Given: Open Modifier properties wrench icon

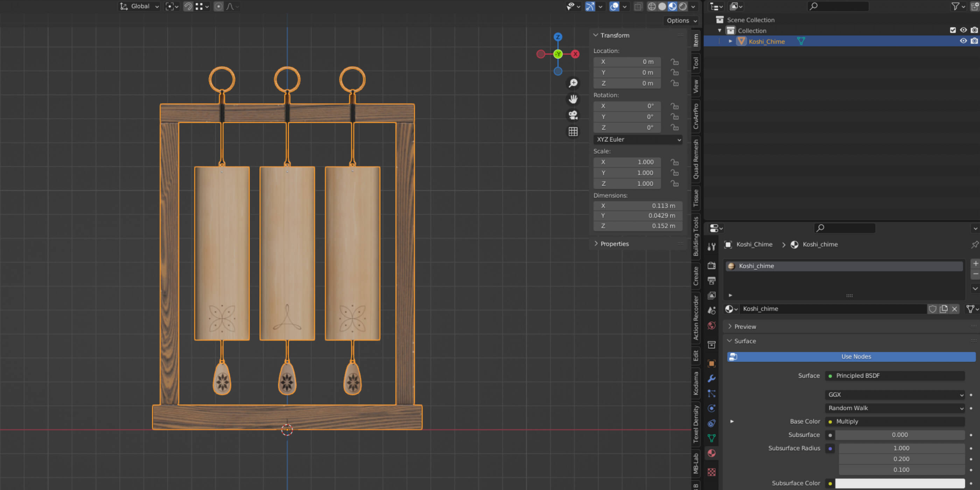Looking at the screenshot, I should tap(712, 379).
